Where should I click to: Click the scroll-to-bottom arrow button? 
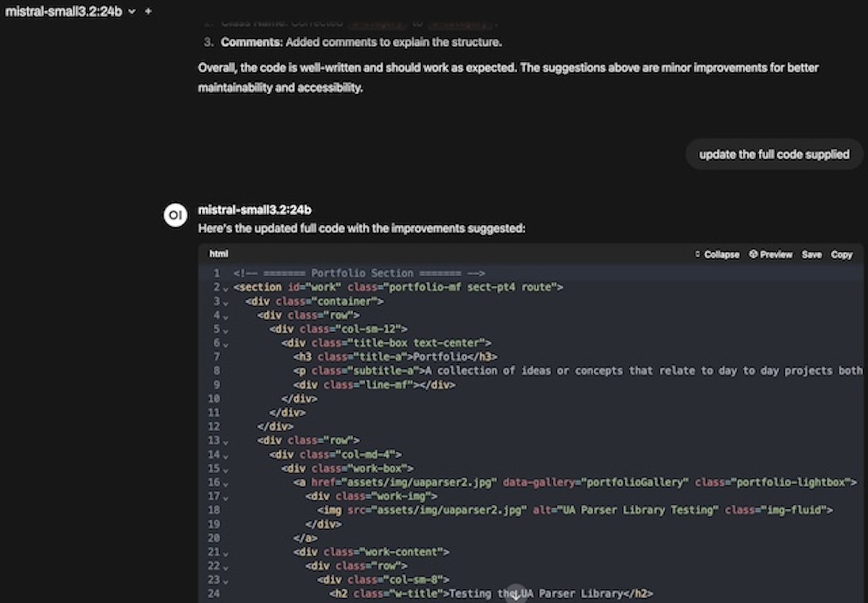515,595
